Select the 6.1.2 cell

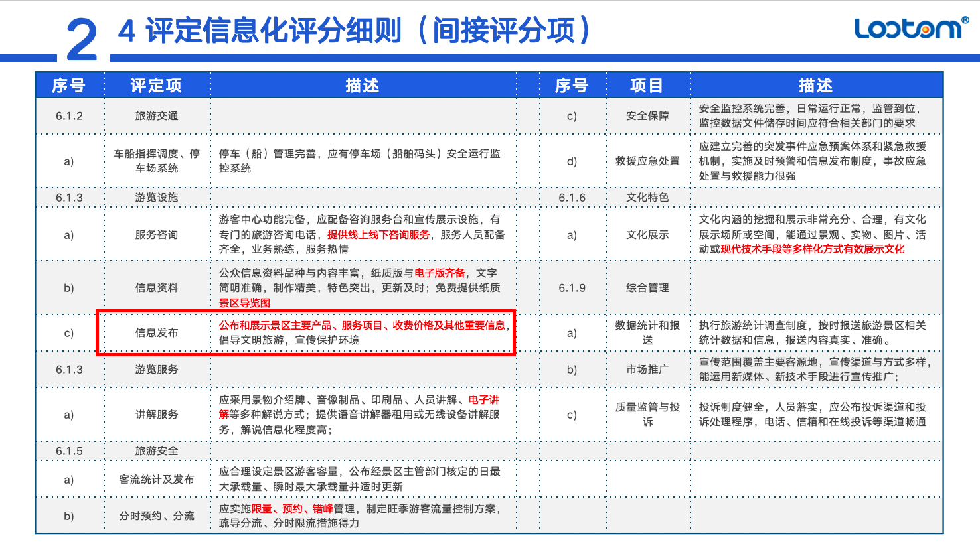click(x=69, y=116)
